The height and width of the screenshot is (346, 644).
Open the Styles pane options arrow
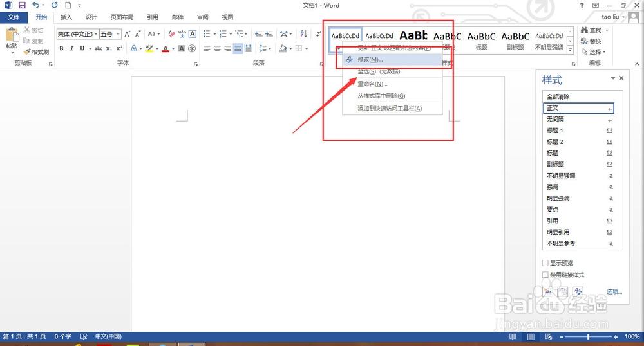(x=613, y=78)
